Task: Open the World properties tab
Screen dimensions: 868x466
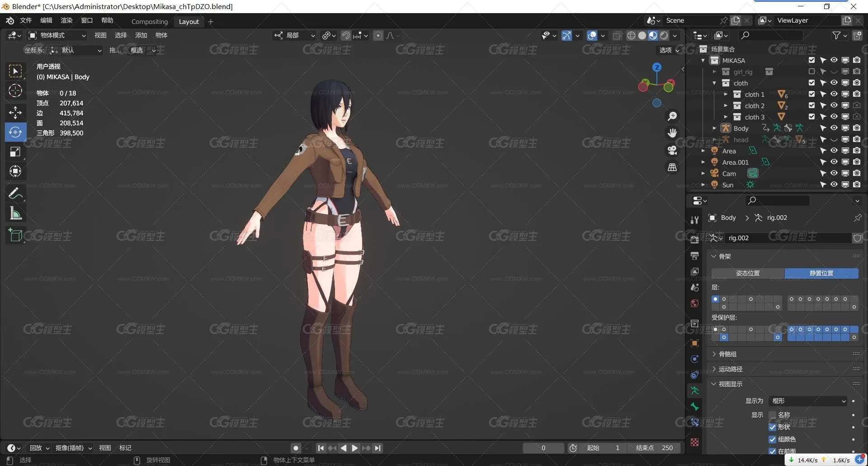Action: [x=695, y=303]
